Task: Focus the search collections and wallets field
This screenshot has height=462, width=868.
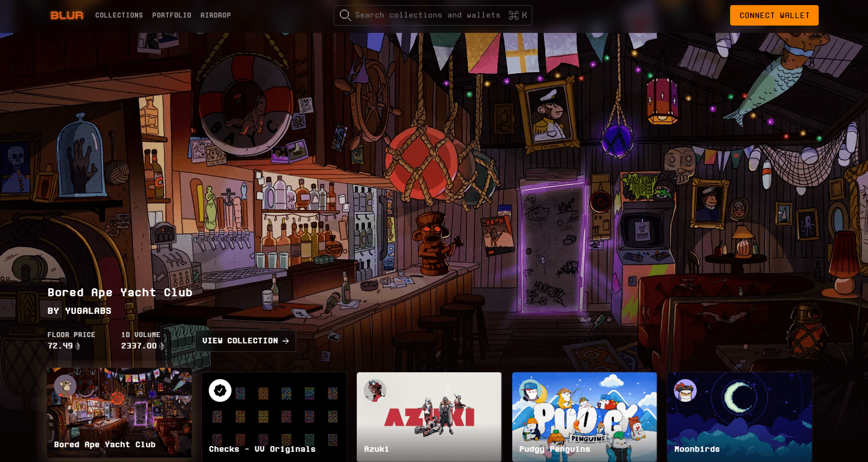Action: click(433, 15)
